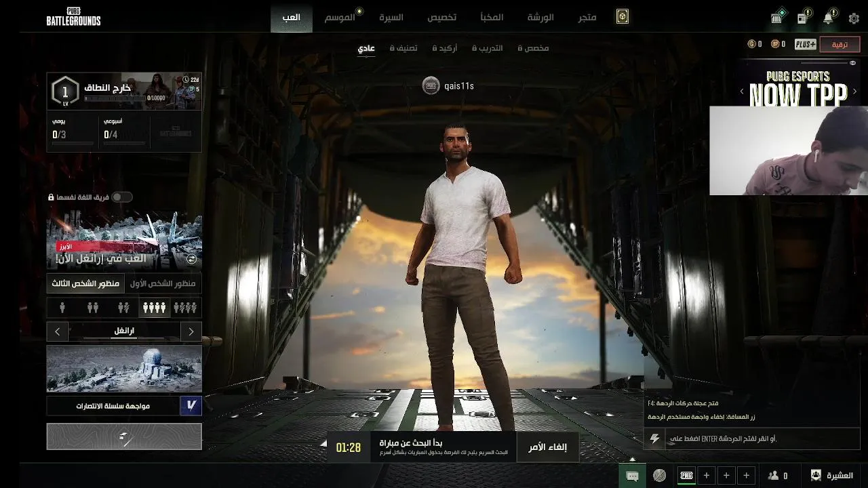Click the PUBG Esports NOW TPP banner
The width and height of the screenshot is (868, 488).
(x=798, y=83)
